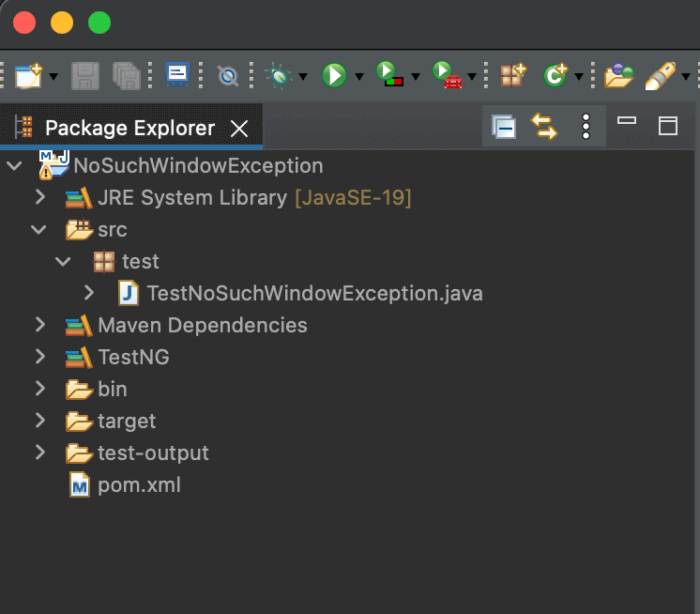Screen dimensions: 700x614
Task: Expand JRE System Library node
Action: coord(40,197)
